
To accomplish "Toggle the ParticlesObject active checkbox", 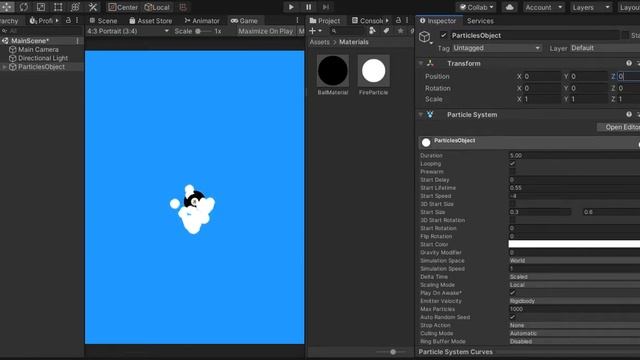I will pos(444,36).
